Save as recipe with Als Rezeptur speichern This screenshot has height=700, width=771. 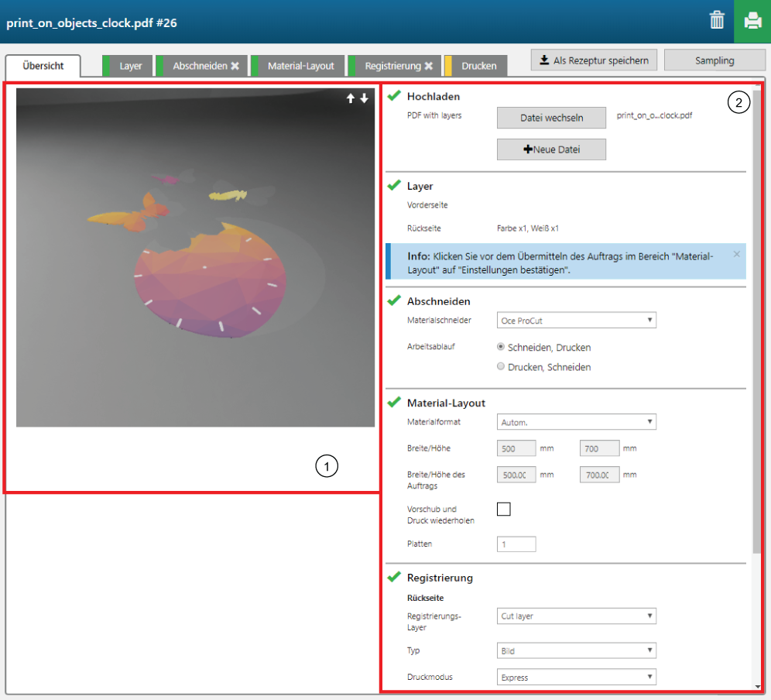tap(595, 60)
